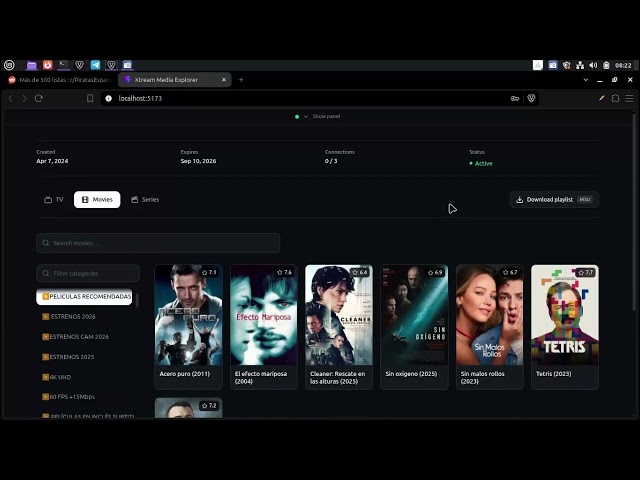Click the Sin oxígeno (2025) title
Viewport: 640px width, 480px height.
411,374
